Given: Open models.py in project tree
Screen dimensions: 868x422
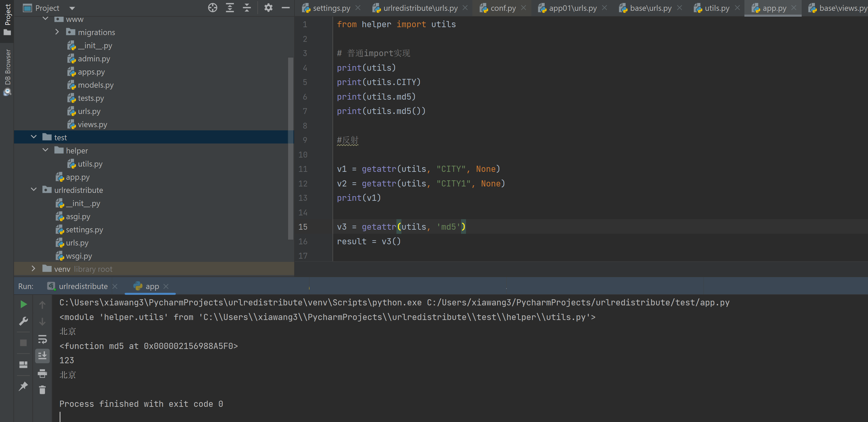Looking at the screenshot, I should coord(95,85).
